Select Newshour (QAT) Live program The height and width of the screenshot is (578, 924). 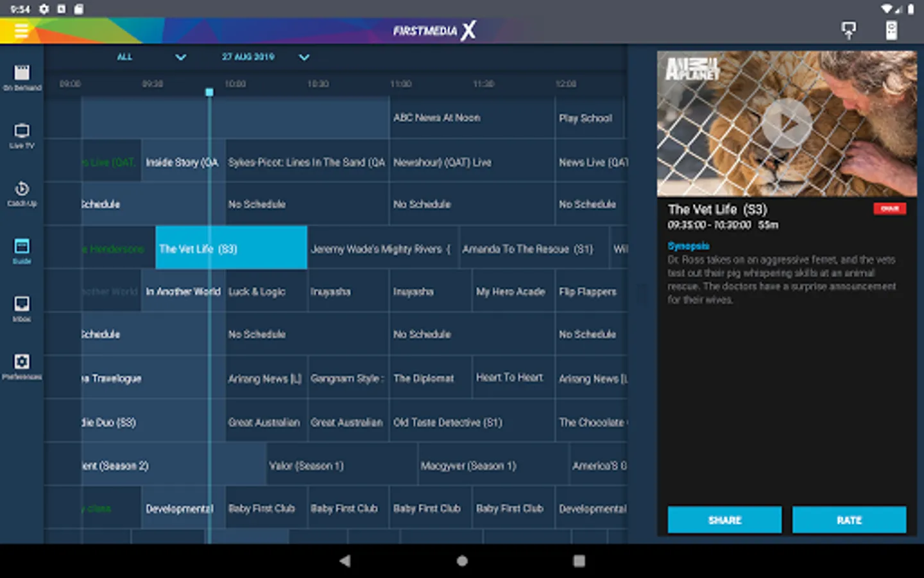[472, 162]
